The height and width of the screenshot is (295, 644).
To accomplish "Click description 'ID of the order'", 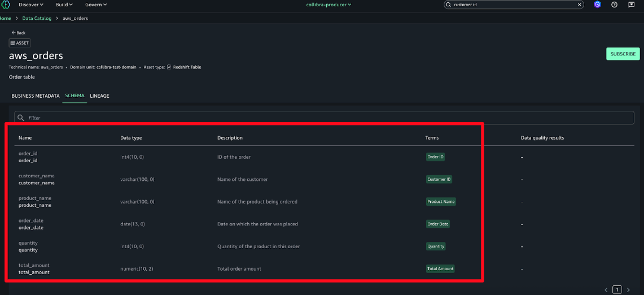I will click(x=234, y=157).
